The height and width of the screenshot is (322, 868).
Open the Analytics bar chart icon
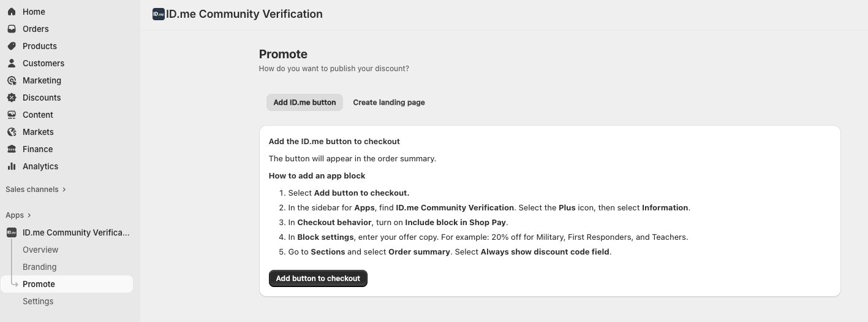(12, 166)
